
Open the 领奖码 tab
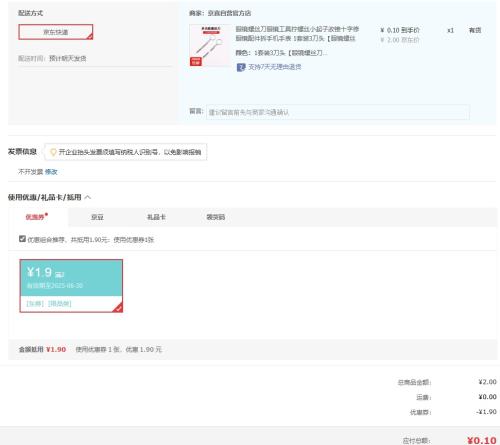[x=216, y=217]
